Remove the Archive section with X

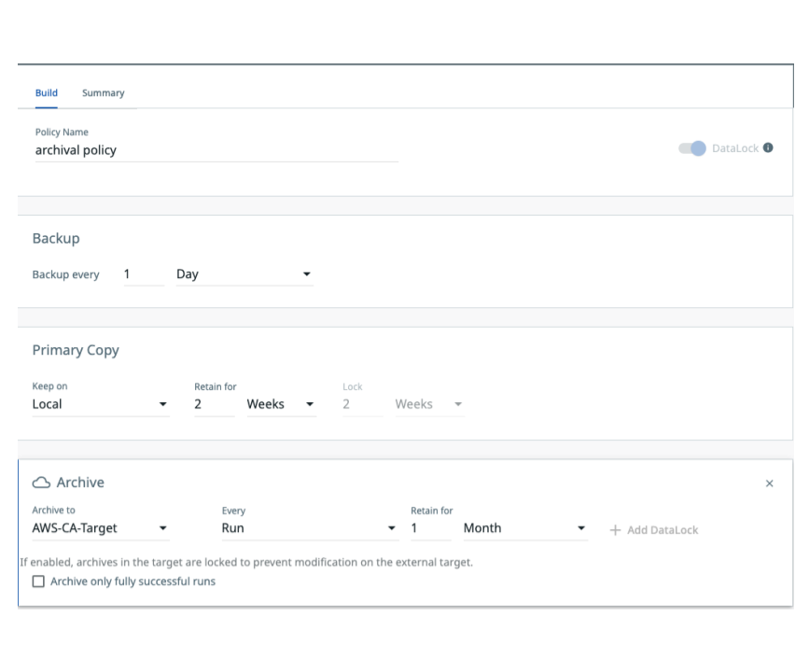coord(769,483)
